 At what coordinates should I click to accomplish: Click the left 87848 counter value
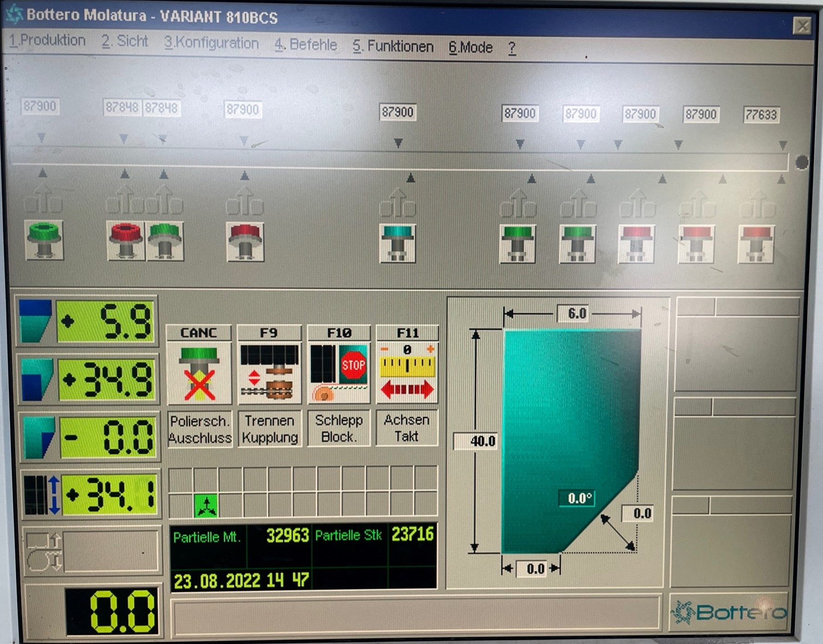pyautogui.click(x=122, y=108)
